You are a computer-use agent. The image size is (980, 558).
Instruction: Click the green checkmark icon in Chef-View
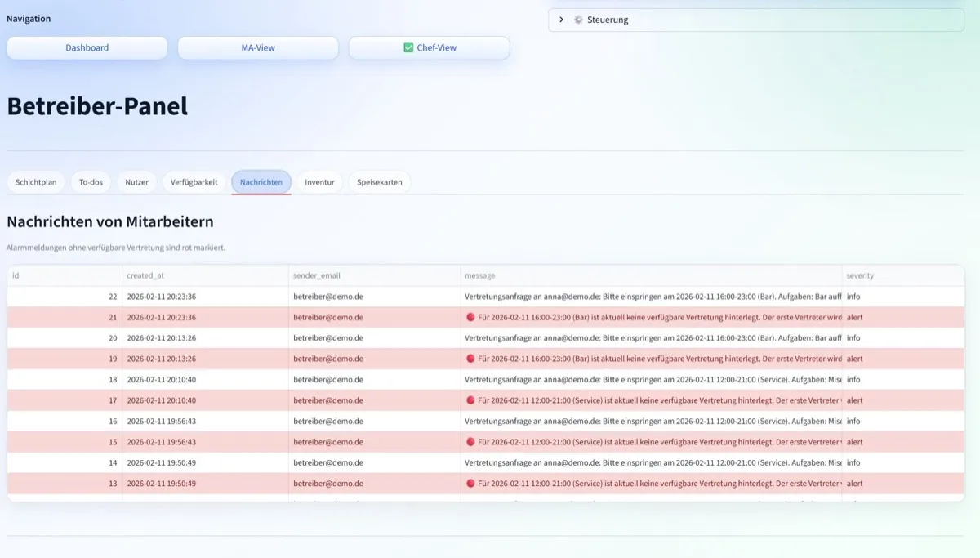[408, 48]
